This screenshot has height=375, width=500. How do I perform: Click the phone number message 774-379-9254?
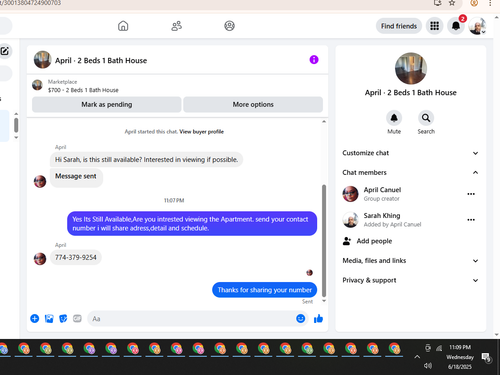point(76,257)
